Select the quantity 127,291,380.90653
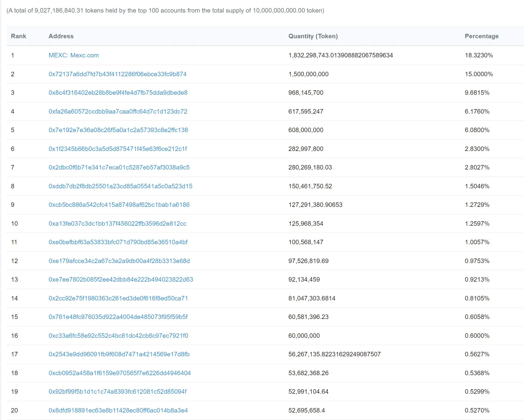The image size is (524, 420). (x=315, y=205)
